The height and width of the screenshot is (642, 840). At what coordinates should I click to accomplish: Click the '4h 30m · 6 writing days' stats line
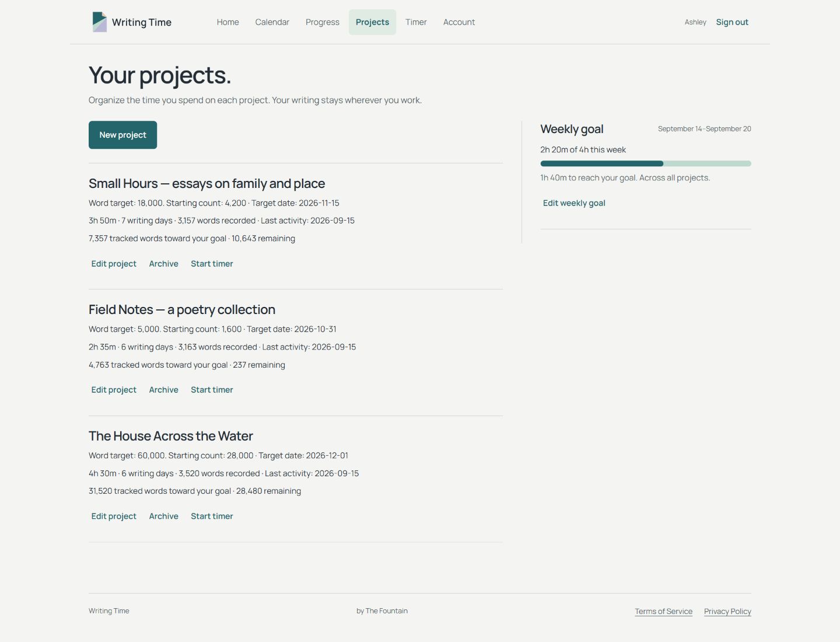223,473
